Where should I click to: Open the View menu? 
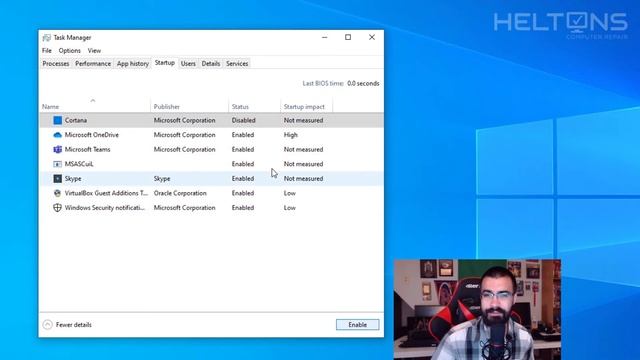(94, 51)
